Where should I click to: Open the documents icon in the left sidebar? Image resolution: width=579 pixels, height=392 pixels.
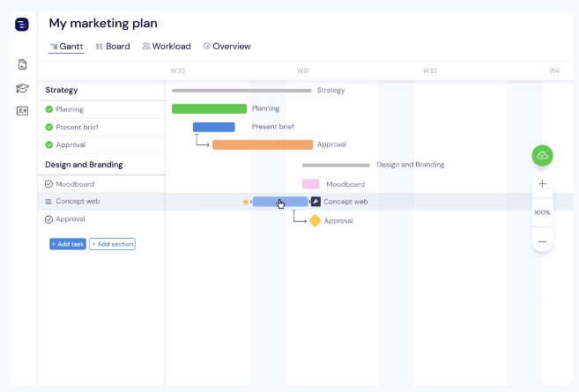22,64
